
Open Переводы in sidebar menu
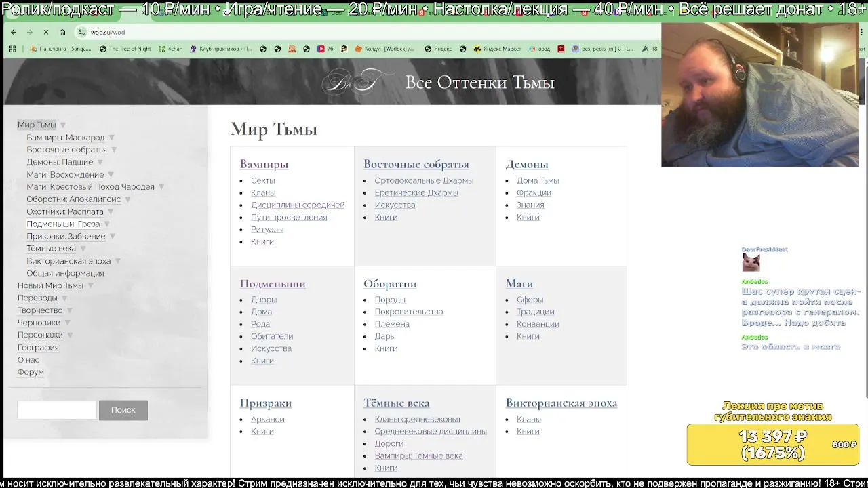tap(37, 298)
